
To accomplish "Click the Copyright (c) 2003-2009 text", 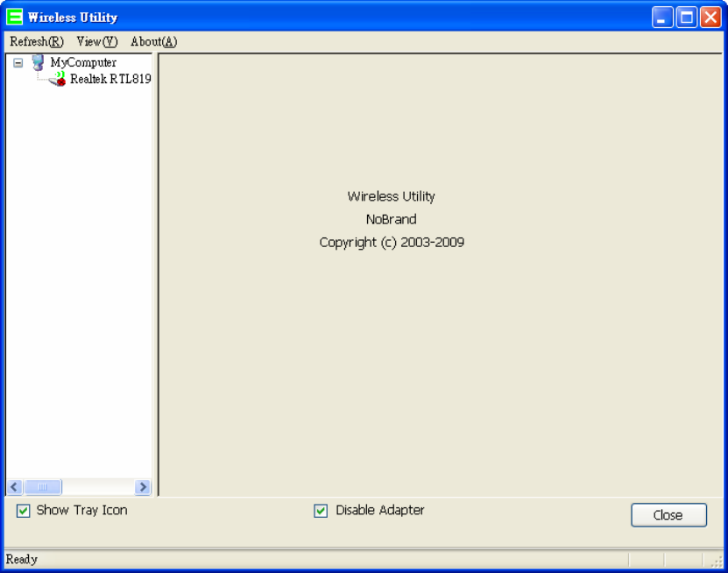I will click(x=392, y=243).
